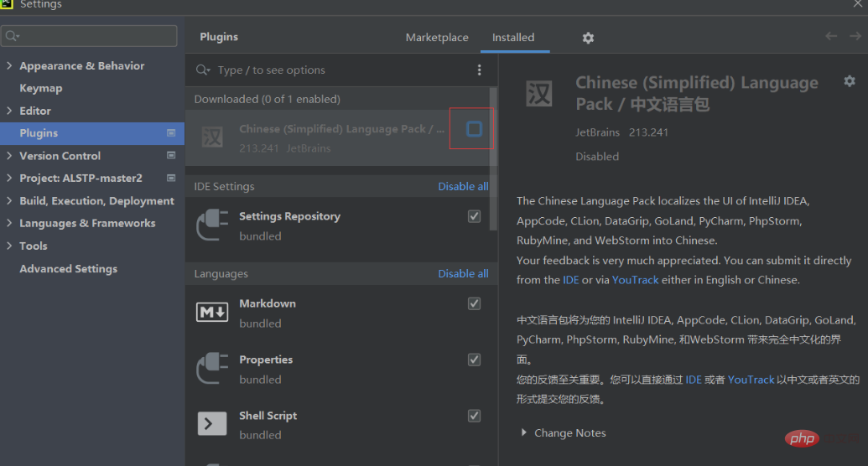Click the Shell Script plugin icon
This screenshot has width=868, height=466.
(211, 424)
